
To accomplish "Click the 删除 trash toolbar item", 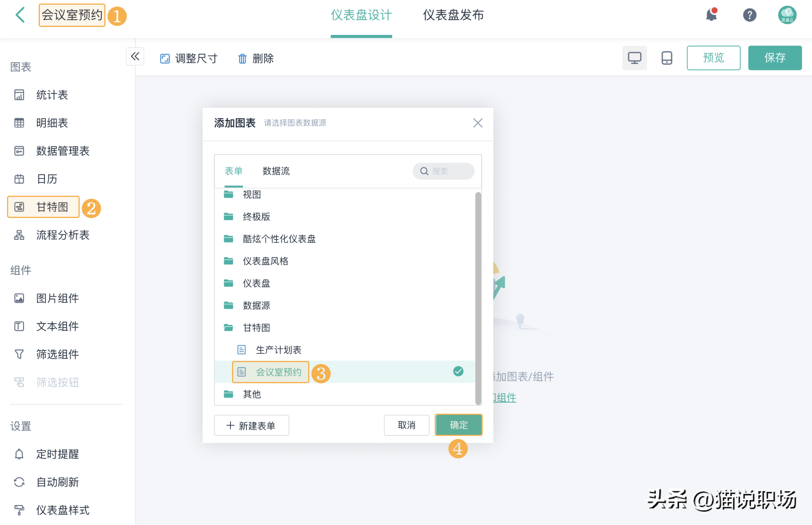I will click(256, 59).
